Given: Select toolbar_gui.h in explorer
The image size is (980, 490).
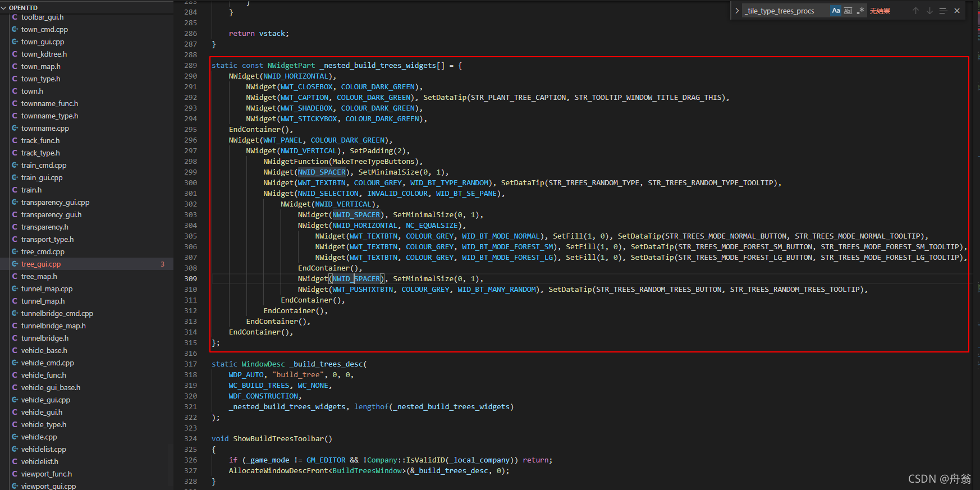Looking at the screenshot, I should (86, 17).
